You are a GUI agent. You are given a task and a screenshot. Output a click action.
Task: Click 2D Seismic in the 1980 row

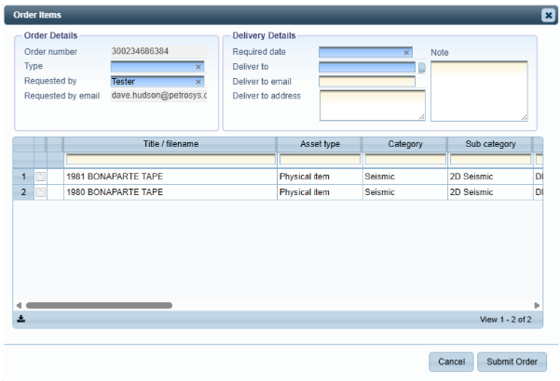tap(471, 192)
